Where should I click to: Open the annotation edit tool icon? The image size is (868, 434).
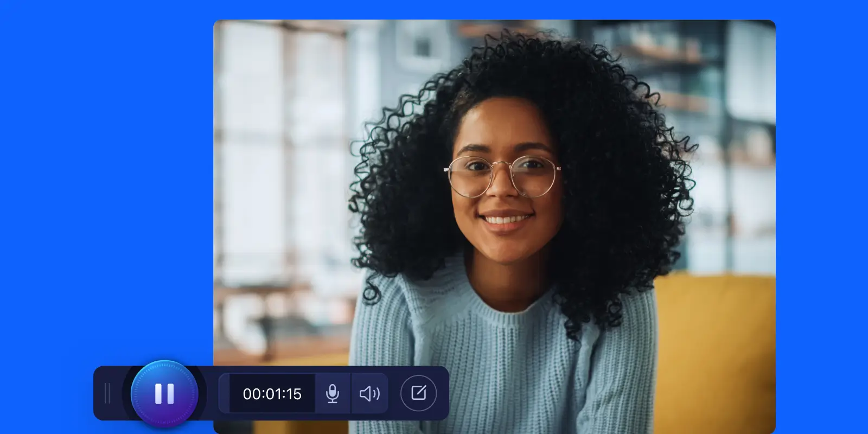pos(418,393)
